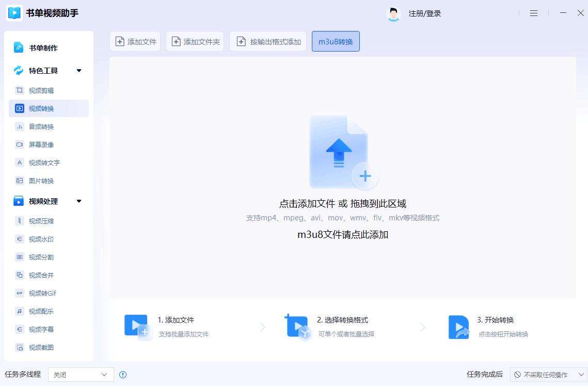Open the 任务完成后 action dropdown
The height and width of the screenshot is (386, 588).
[548, 375]
